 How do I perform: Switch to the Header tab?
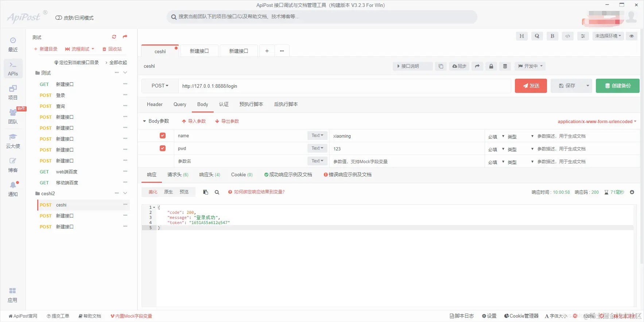(155, 105)
